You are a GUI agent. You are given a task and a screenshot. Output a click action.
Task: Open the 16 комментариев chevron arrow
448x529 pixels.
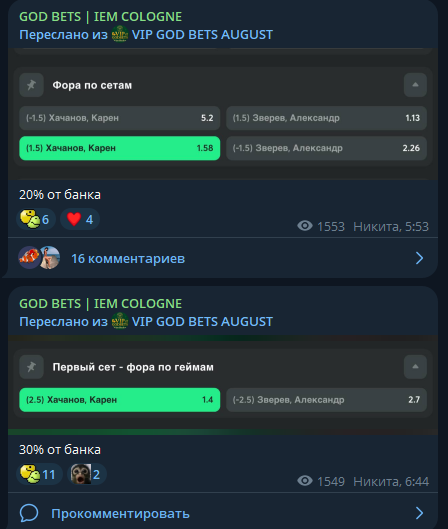coord(419,258)
